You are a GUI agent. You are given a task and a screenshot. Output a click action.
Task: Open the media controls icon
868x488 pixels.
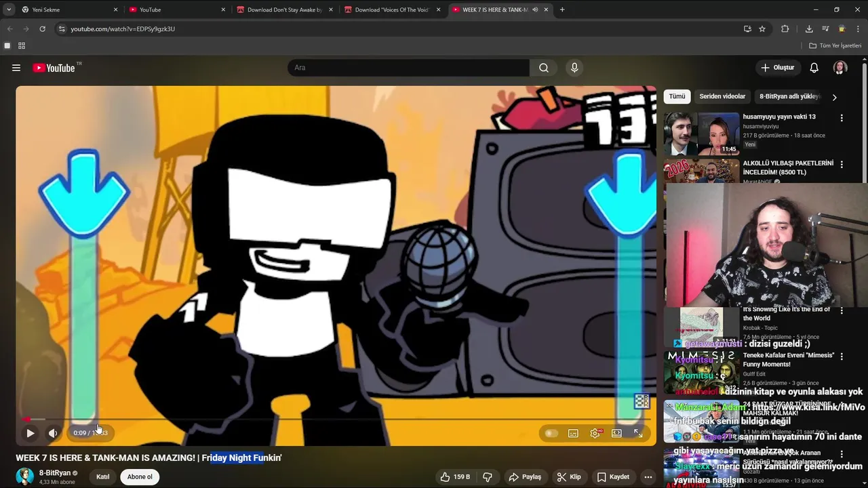(x=825, y=29)
